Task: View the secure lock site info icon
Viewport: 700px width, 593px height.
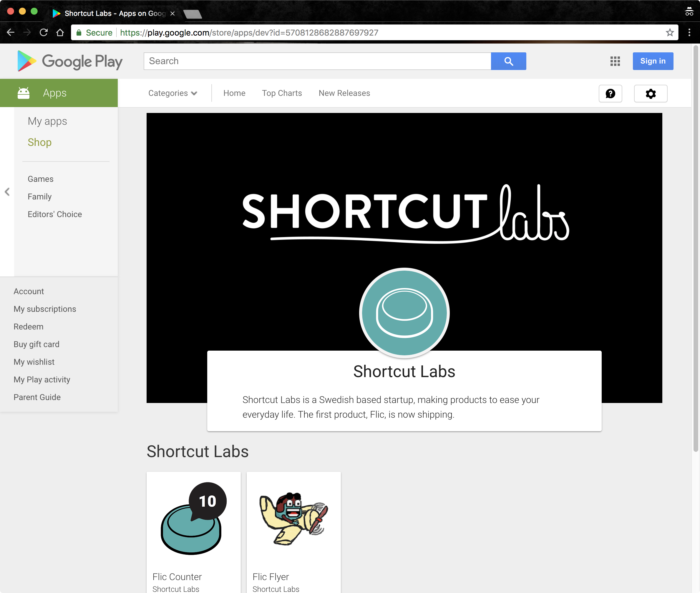Action: pos(79,33)
